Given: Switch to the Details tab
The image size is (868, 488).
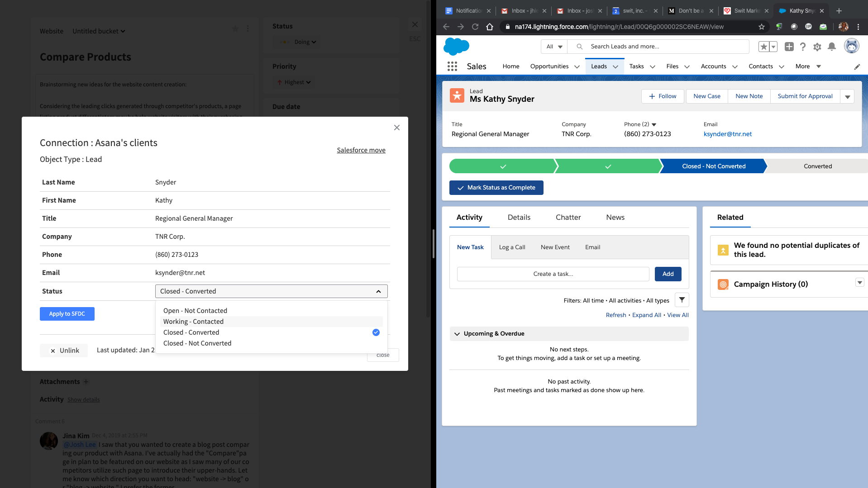Looking at the screenshot, I should (x=519, y=218).
